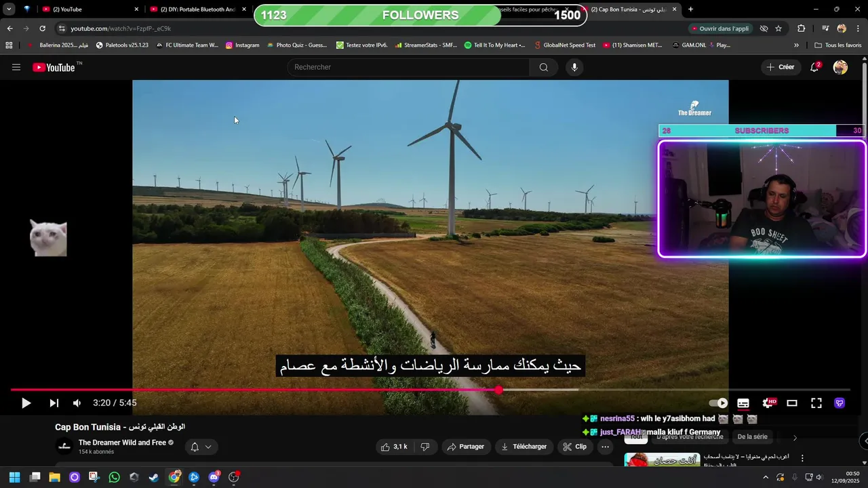The width and height of the screenshot is (868, 488).
Task: Expand hidden bookmarks chevron
Action: [x=796, y=45]
